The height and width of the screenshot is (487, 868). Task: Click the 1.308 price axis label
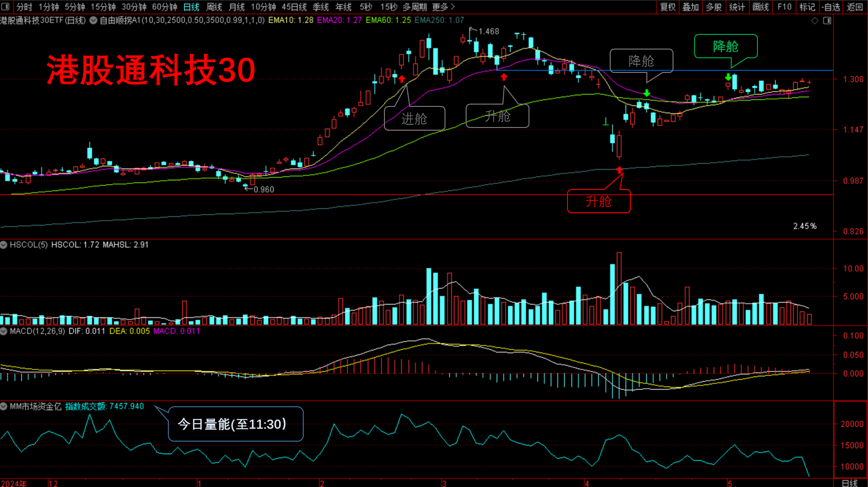(853, 79)
